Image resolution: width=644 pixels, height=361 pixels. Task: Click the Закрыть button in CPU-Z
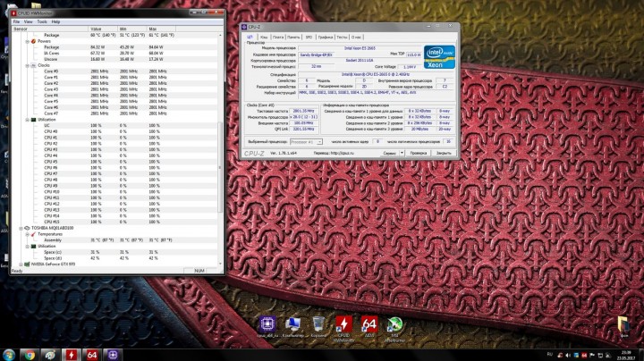coord(444,153)
